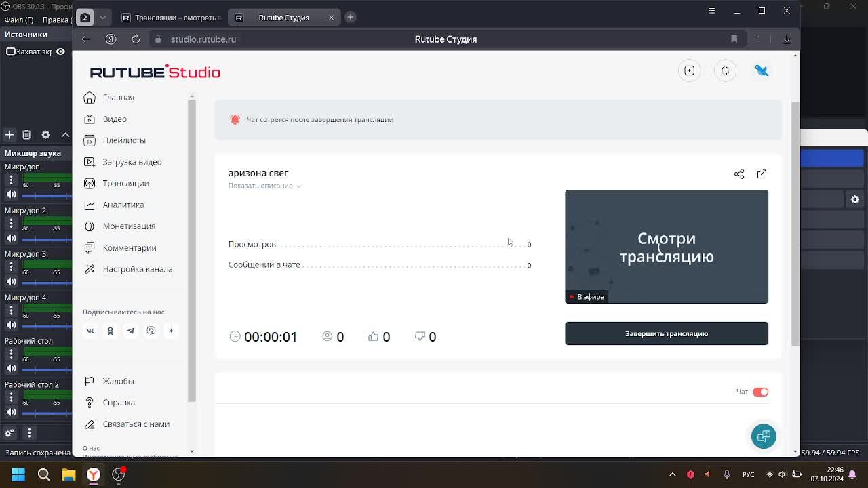Screen dimensions: 868x488
Task: Reload the browser page
Action: click(136, 39)
